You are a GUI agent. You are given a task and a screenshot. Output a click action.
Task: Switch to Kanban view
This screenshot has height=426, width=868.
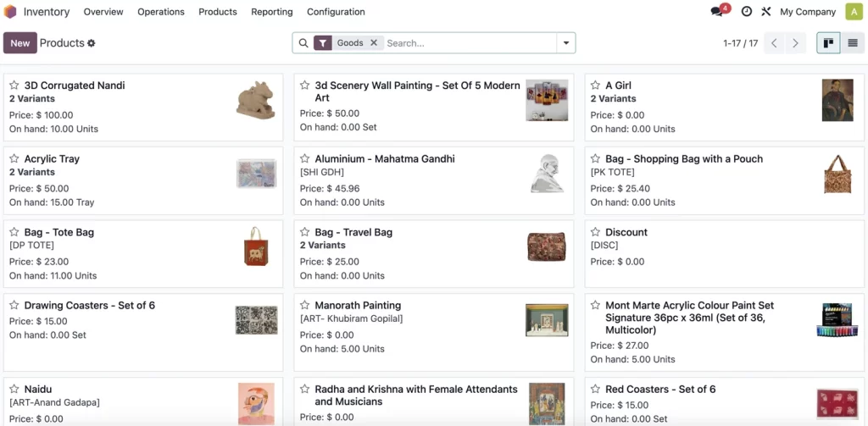click(828, 43)
